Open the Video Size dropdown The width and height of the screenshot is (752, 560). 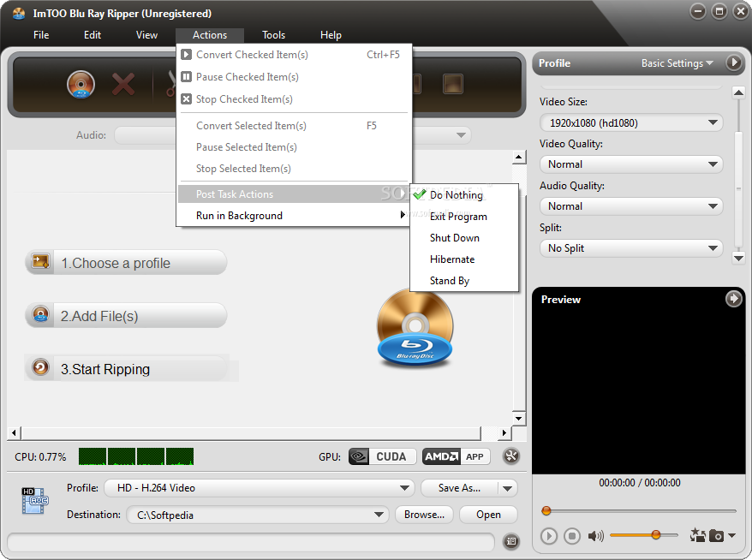point(631,123)
